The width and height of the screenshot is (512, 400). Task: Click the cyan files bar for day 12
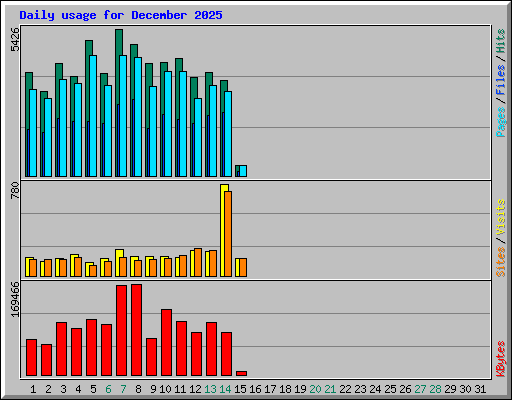coord(198,137)
